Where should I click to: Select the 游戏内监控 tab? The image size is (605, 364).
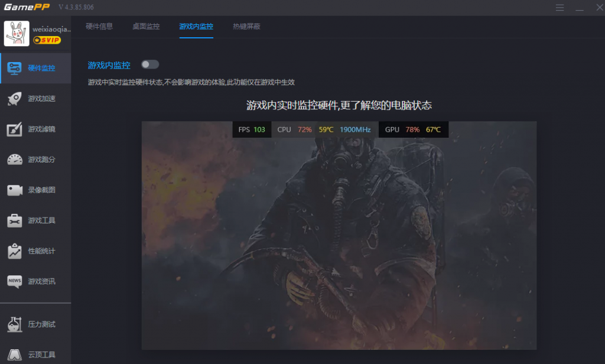196,26
